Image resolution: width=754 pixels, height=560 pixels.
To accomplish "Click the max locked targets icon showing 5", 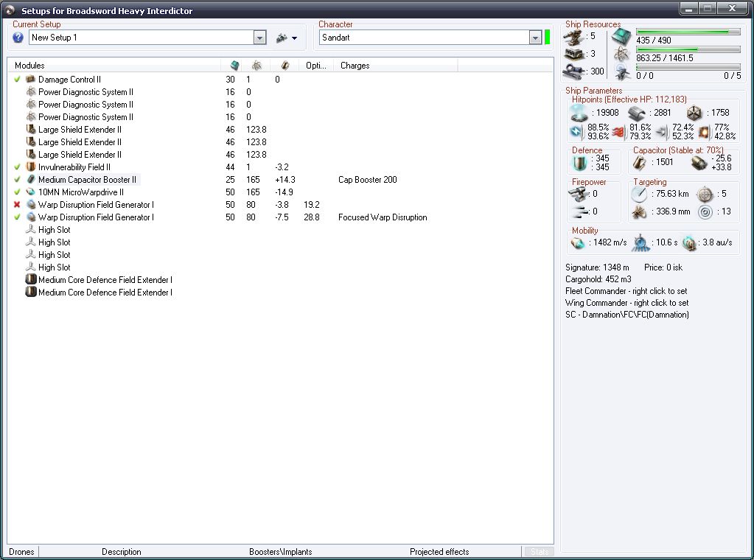I will pyautogui.click(x=705, y=195).
